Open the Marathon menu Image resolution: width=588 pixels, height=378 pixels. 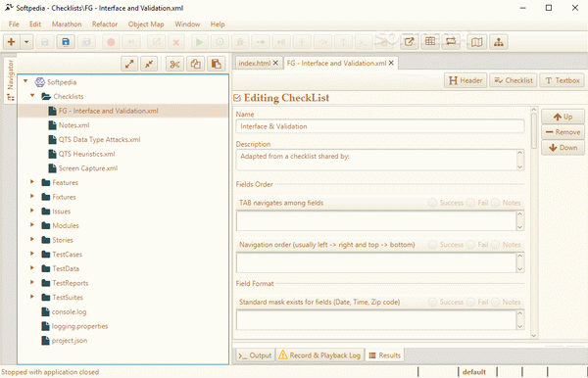click(x=67, y=24)
